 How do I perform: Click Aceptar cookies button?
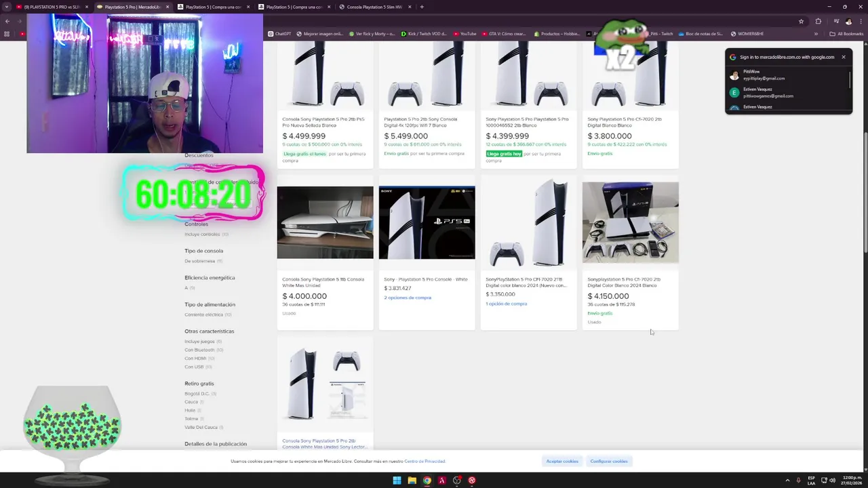562,461
